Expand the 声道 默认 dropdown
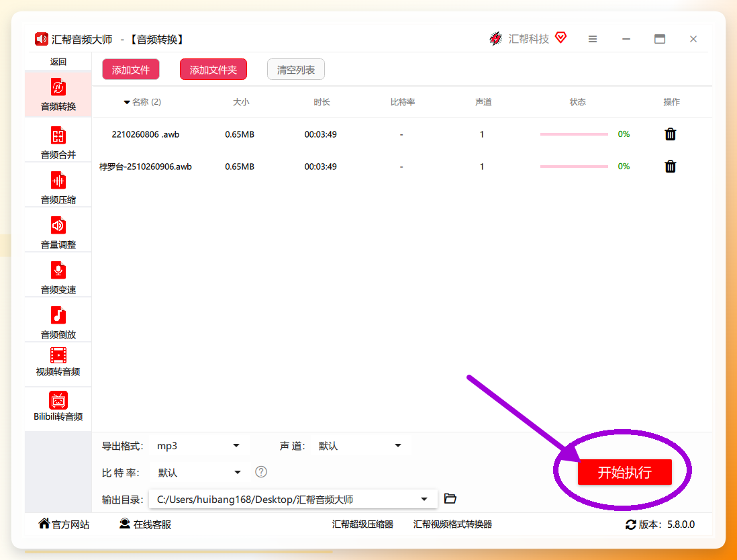737x560 pixels. [x=397, y=445]
